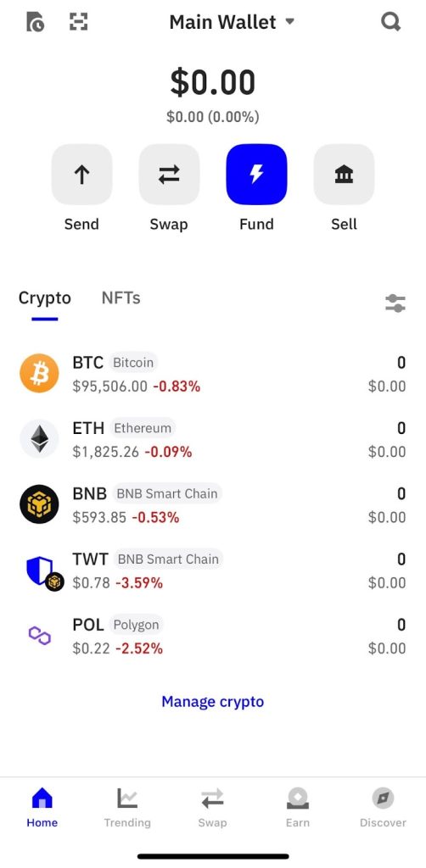Open the Bitcoin BTC asset row
Screen dimensions: 426x868
click(x=213, y=374)
